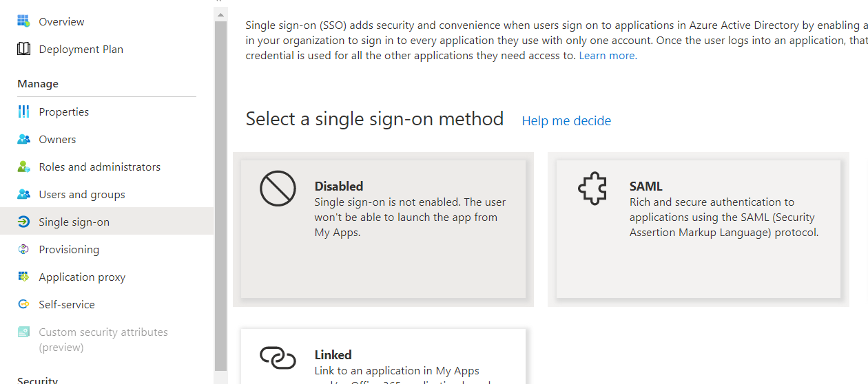Click the Users and groups icon

[23, 194]
